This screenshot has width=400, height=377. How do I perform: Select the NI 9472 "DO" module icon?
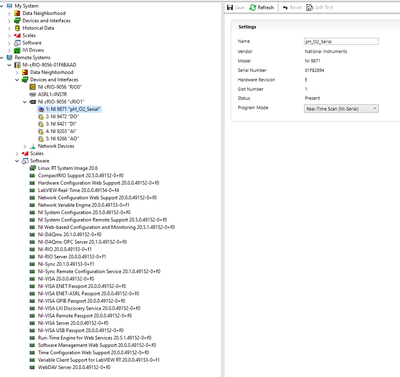tap(41, 117)
